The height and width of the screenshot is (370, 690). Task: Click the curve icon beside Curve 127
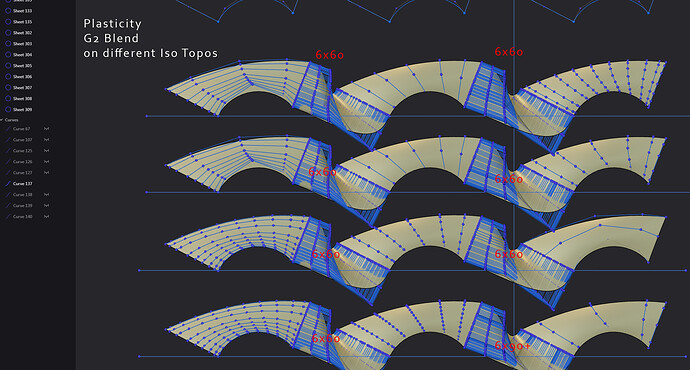coord(8,173)
